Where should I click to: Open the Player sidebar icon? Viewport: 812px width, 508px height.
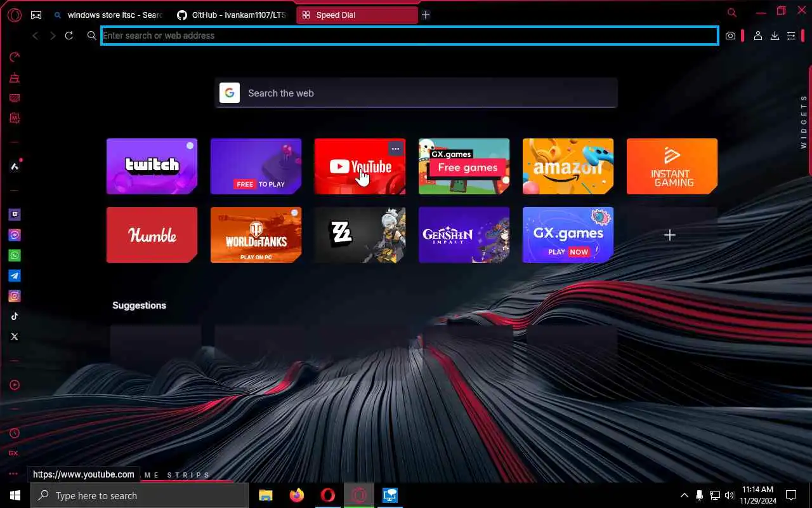point(15,385)
